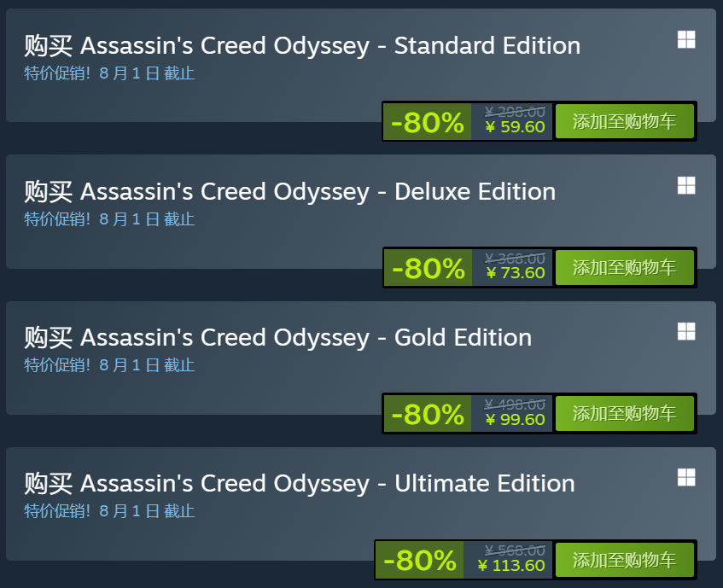
Task: Add Standard Edition to the cart
Action: coord(624,121)
